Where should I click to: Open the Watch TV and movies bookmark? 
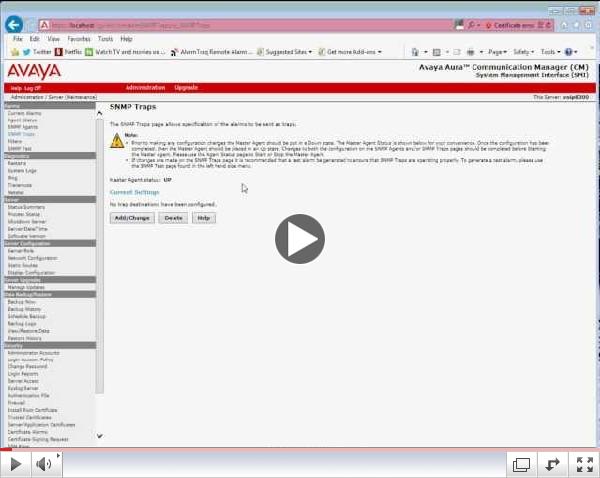126,52
